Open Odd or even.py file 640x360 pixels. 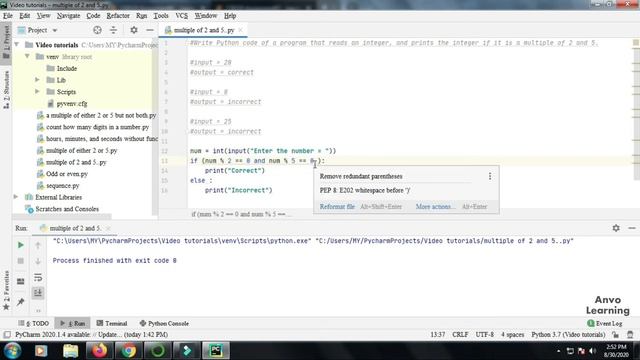[67, 174]
